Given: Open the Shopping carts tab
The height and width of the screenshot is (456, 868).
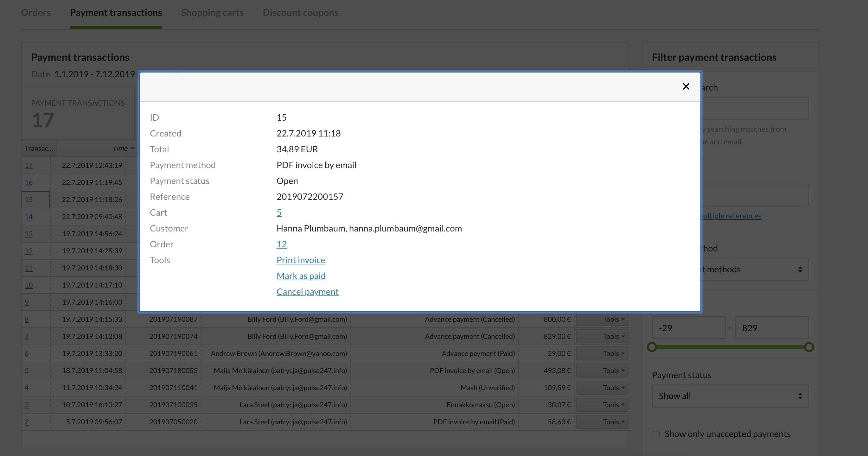Looking at the screenshot, I should click(x=212, y=12).
